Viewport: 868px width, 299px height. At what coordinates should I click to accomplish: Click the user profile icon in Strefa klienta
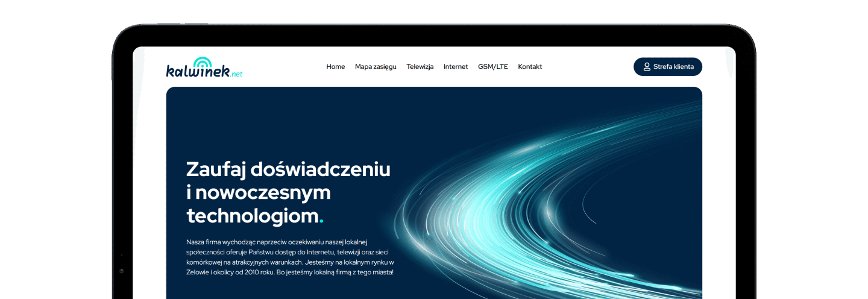(647, 67)
